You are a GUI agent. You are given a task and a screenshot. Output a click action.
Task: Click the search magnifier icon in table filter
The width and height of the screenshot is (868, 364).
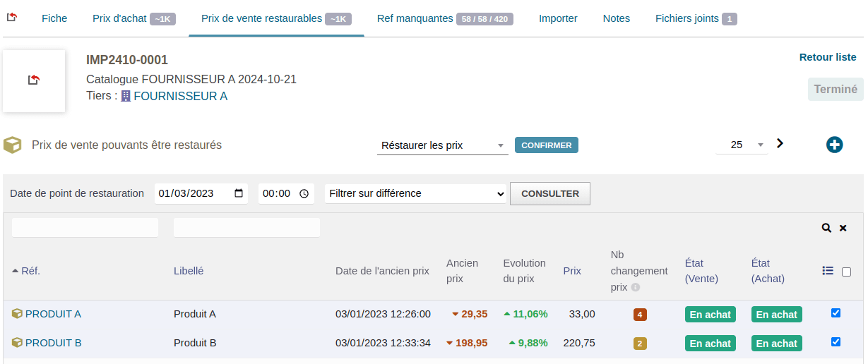coord(826,228)
